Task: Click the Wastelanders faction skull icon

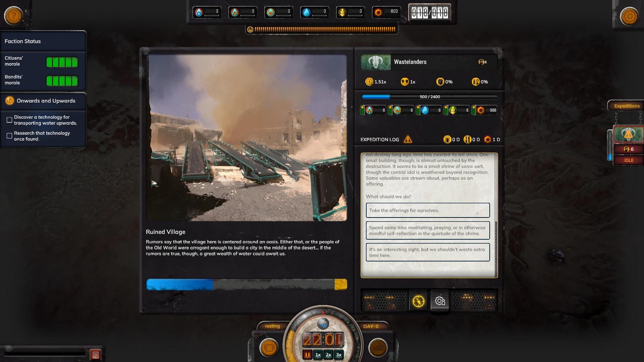Action: click(375, 61)
